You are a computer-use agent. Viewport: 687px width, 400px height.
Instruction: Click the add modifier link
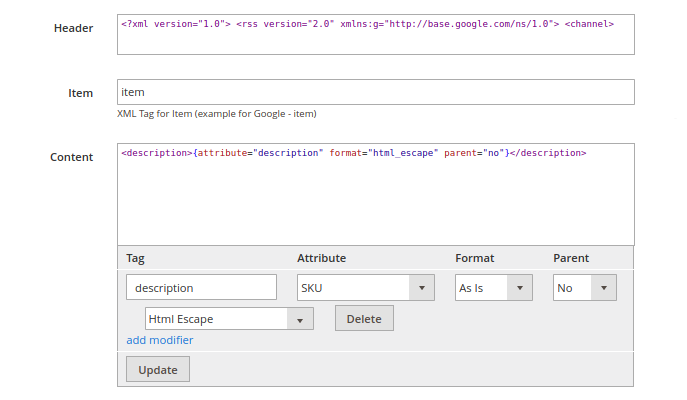coord(160,340)
